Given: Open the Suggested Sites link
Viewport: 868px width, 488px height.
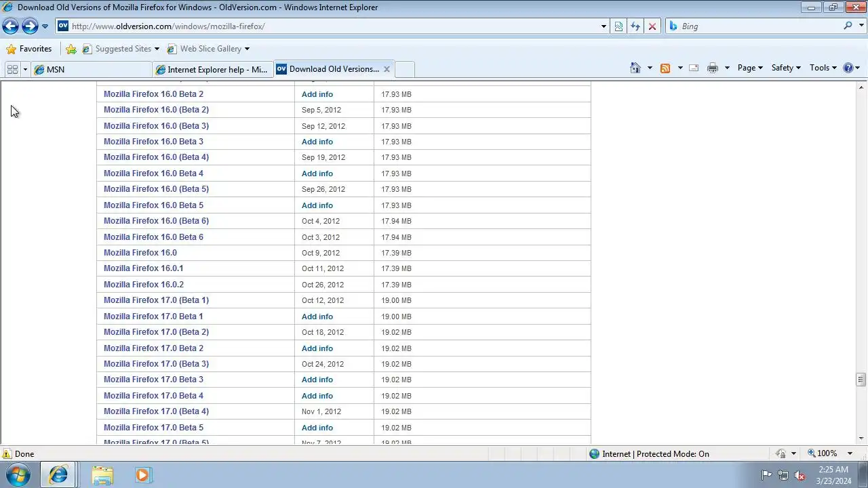Looking at the screenshot, I should point(121,49).
